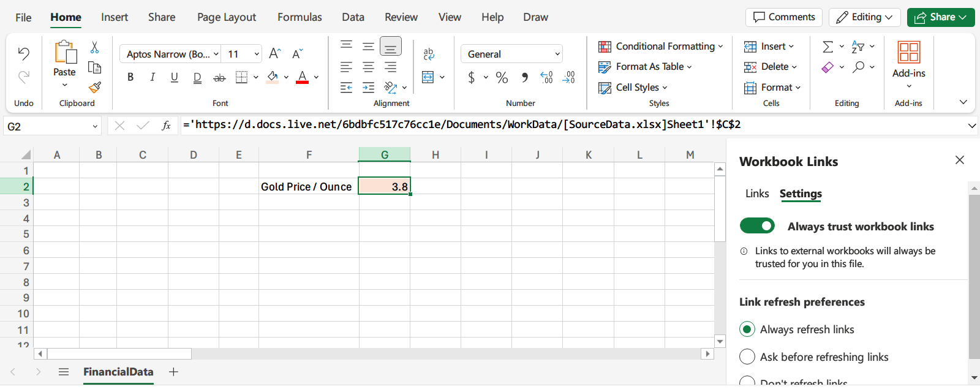Collapse the ribbon with the chevron
Viewport: 980px width, 389px height.
963,102
